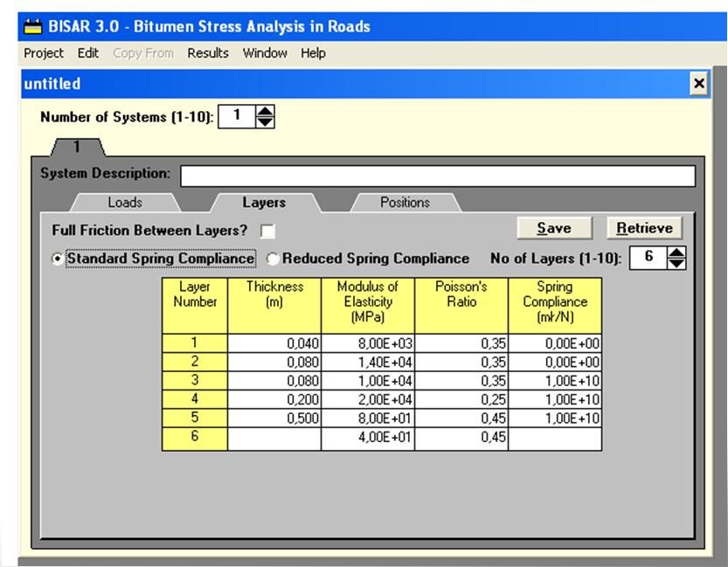
Task: Click the Layer Number column header
Action: (195, 306)
